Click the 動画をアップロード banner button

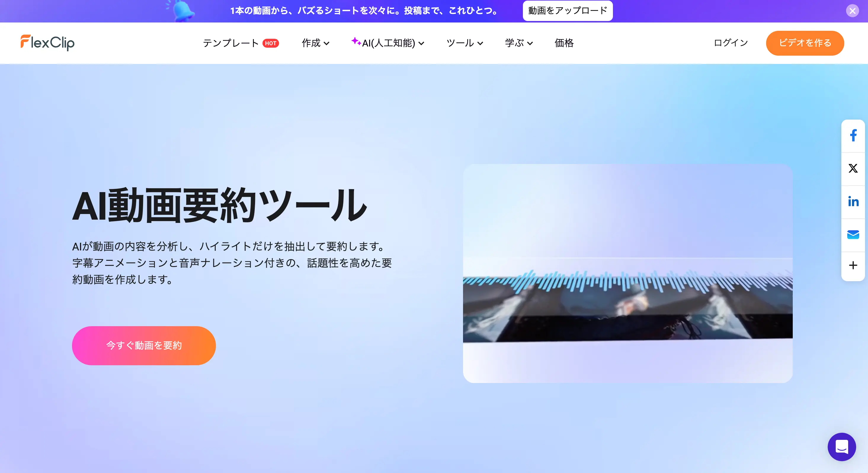click(x=567, y=11)
